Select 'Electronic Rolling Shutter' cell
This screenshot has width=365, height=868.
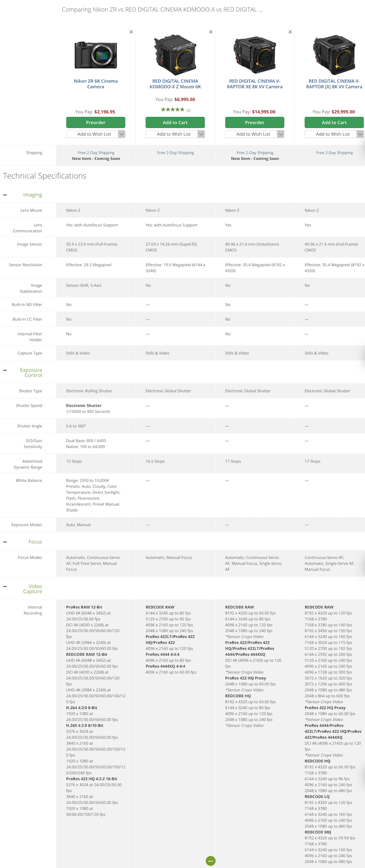pos(89,391)
